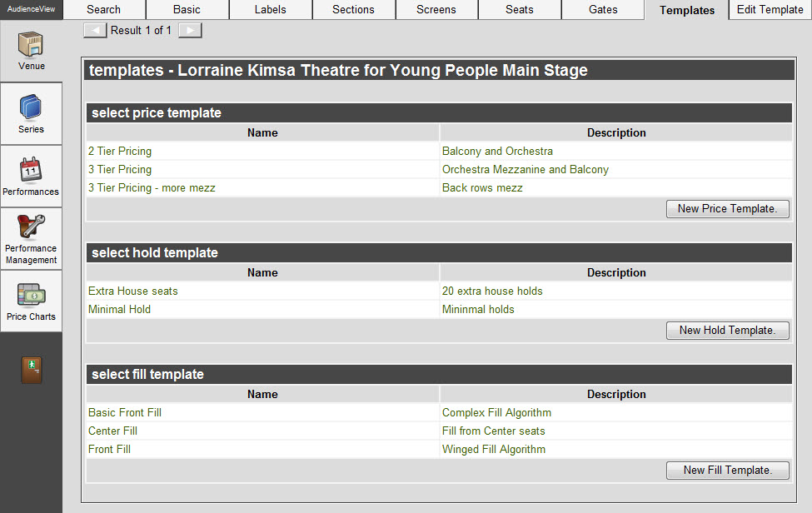Switch to the Basic tab
The height and width of the screenshot is (513, 812).
click(187, 9)
